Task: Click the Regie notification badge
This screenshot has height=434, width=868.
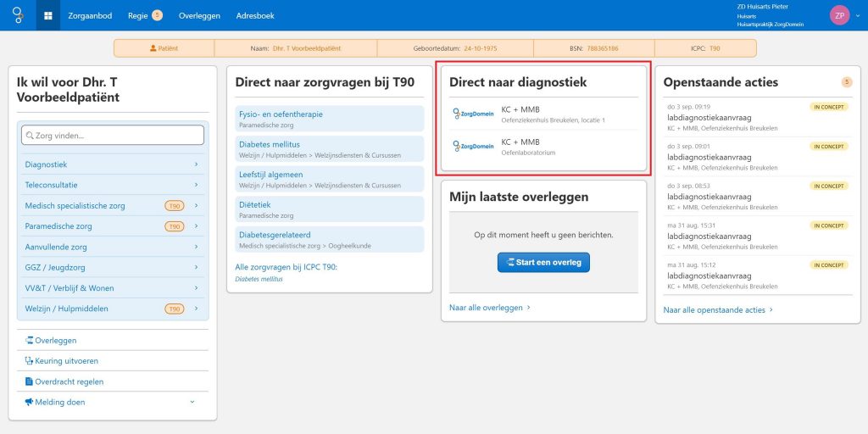Action: 157,15
